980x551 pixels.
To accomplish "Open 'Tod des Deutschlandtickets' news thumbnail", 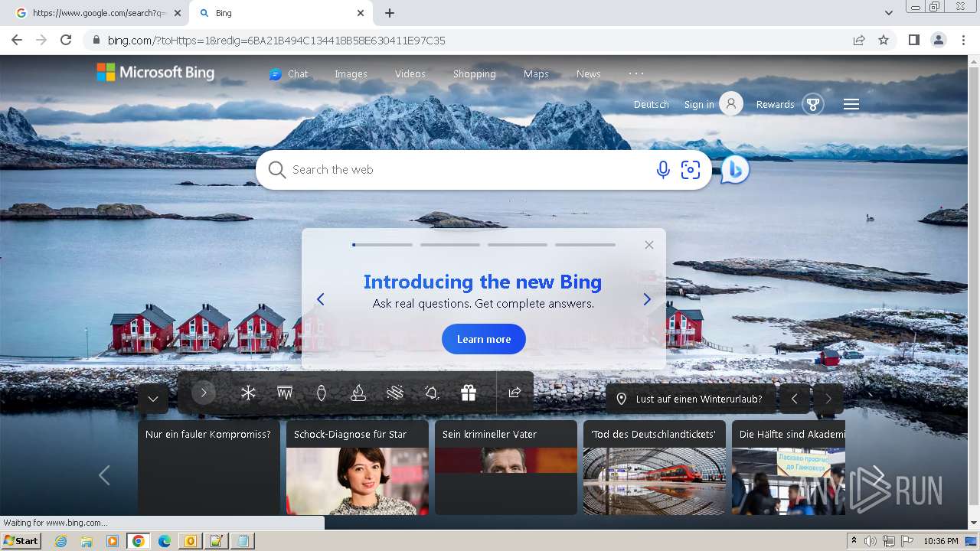I will (x=655, y=481).
